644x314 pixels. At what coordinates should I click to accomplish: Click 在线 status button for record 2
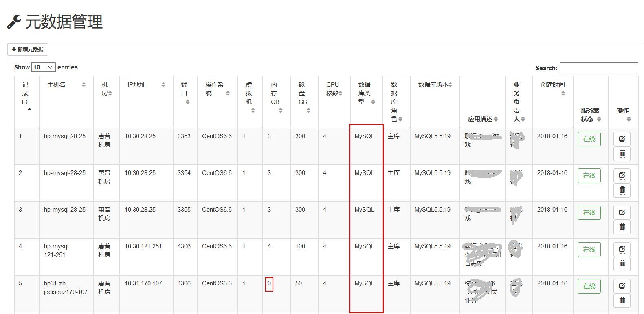[589, 176]
